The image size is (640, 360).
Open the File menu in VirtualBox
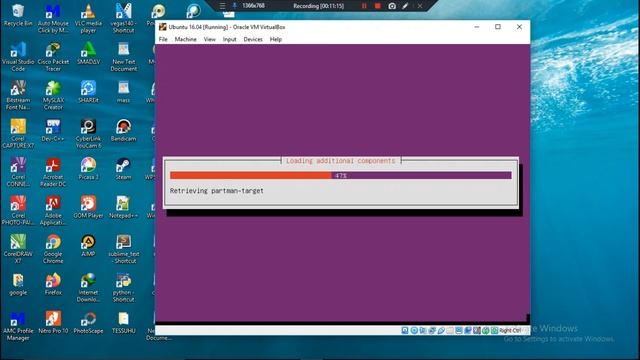point(163,39)
